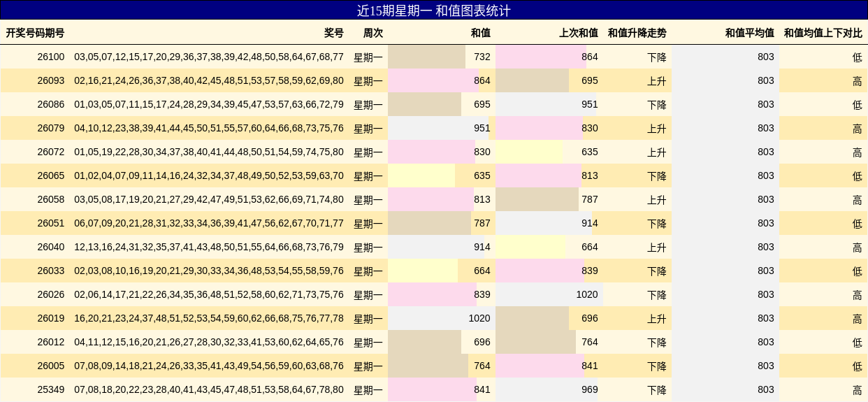Click the 低 comparison for period 26100
The width and height of the screenshot is (868, 402).
pyautogui.click(x=858, y=57)
